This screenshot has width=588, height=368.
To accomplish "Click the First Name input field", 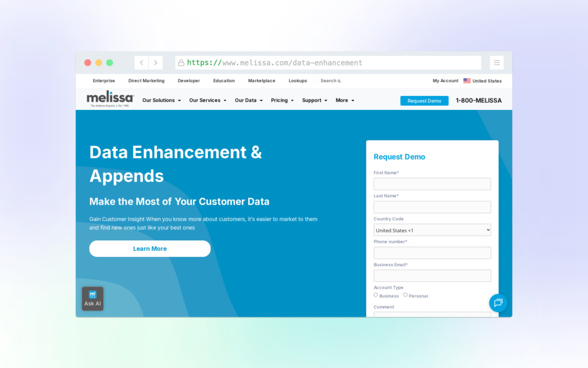I will click(x=432, y=184).
